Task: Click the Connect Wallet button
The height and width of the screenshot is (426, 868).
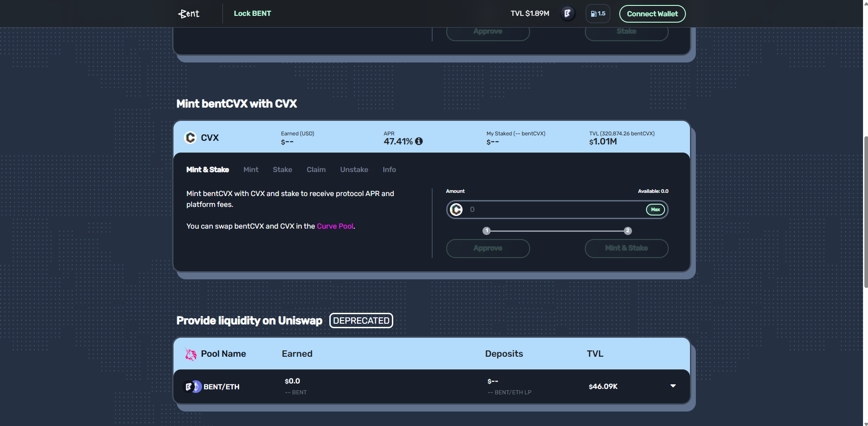Action: [x=652, y=14]
